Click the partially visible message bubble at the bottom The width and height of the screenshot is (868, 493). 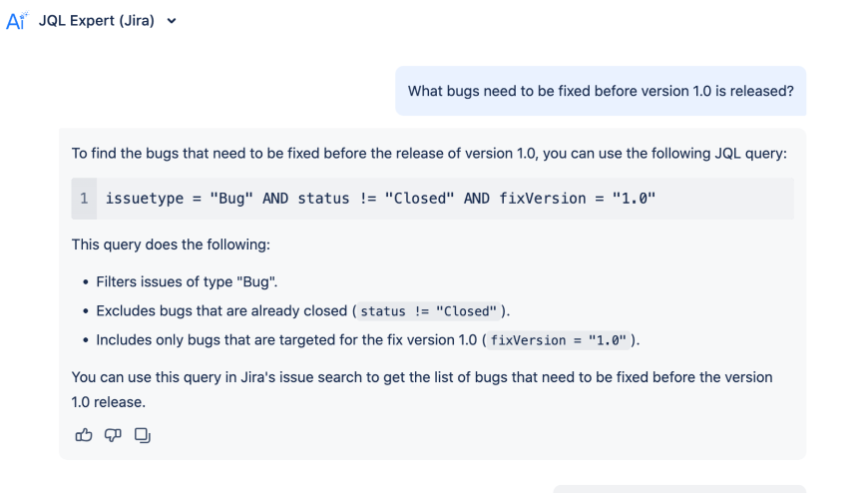point(678,489)
